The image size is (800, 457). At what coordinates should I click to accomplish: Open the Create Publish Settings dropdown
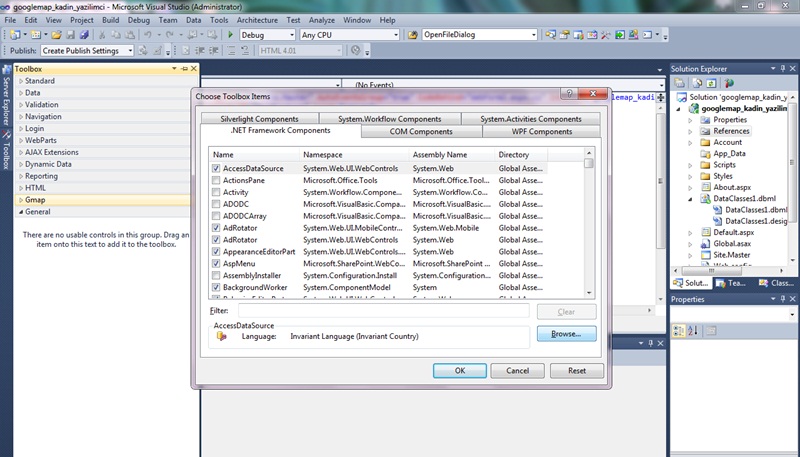click(x=130, y=50)
